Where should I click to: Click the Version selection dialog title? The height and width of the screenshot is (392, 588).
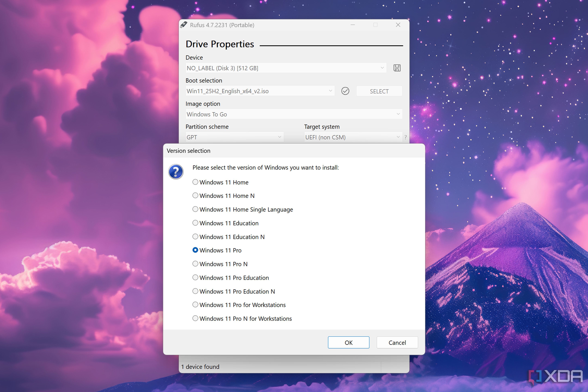tap(189, 151)
